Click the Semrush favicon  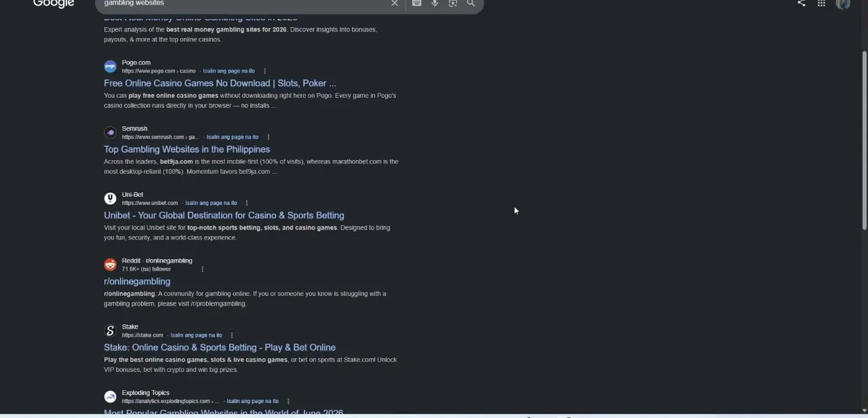(110, 132)
